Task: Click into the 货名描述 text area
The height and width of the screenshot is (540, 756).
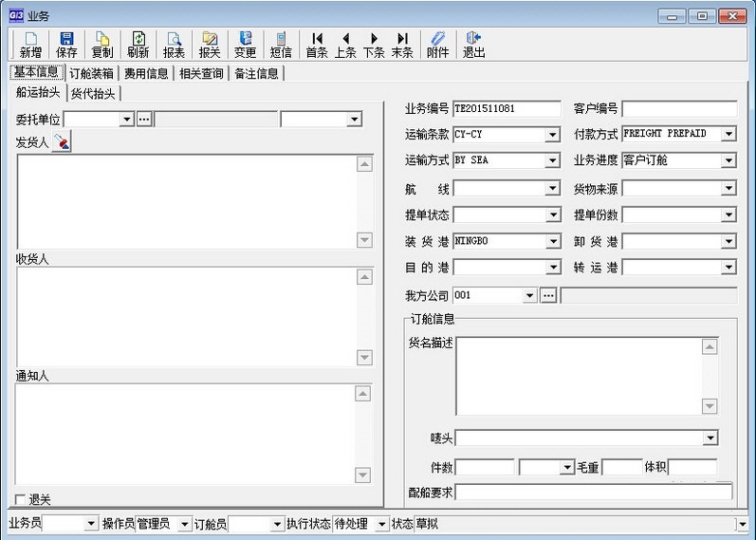Action: (579, 377)
